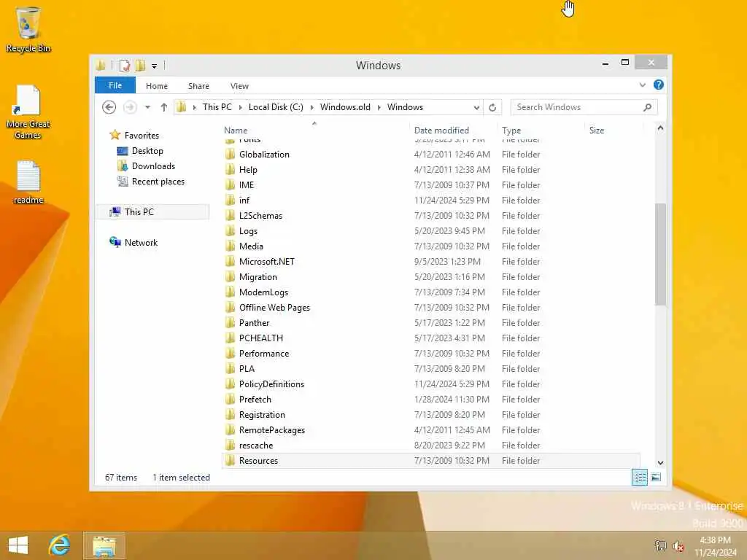The height and width of the screenshot is (560, 747).
Task: Click the search magnifier icon
Action: (x=648, y=107)
